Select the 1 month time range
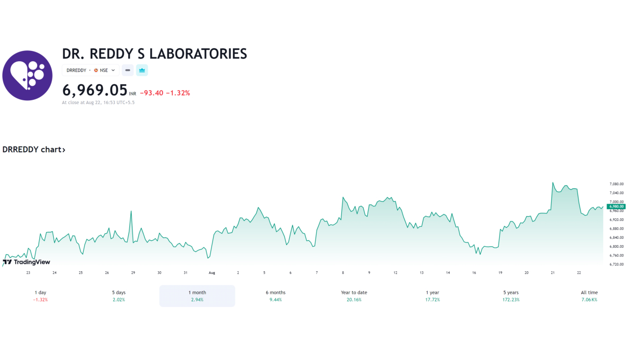Screen dimensions: 644x362 click(197, 296)
